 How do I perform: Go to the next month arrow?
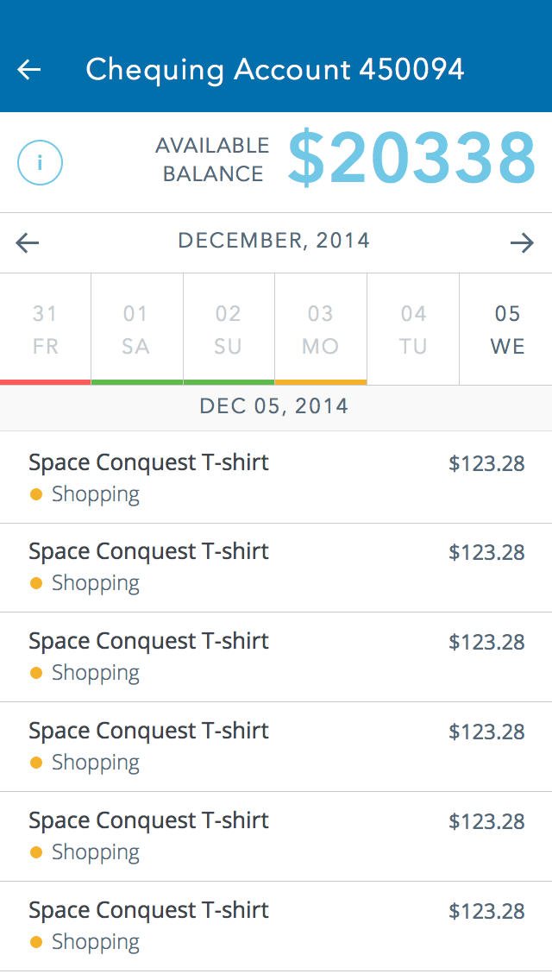click(x=522, y=243)
